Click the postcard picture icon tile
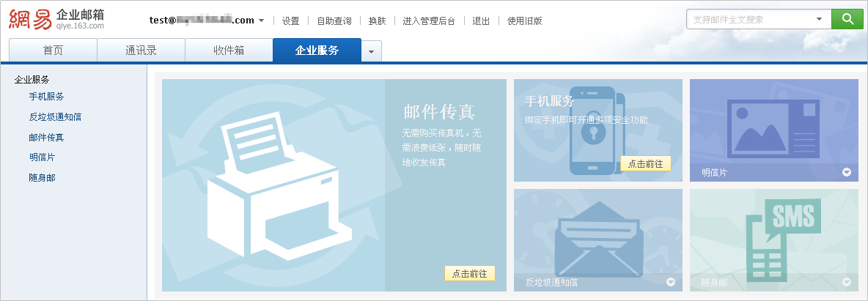The height and width of the screenshot is (301, 868). pos(774,130)
